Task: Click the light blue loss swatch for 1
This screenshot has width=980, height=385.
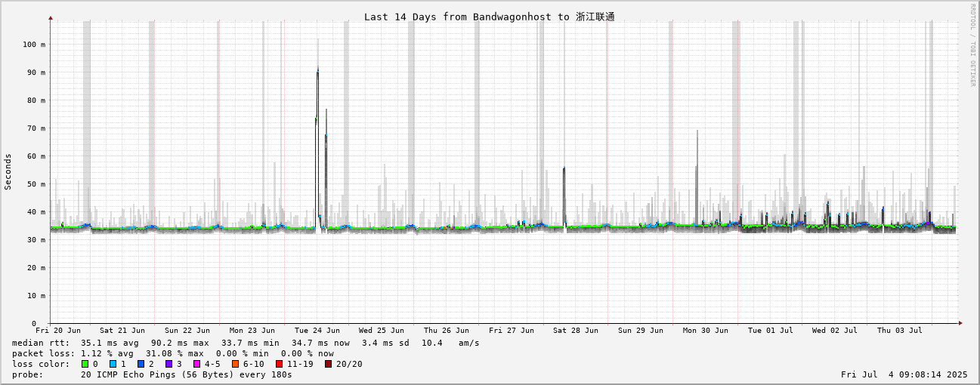Action: [113, 364]
